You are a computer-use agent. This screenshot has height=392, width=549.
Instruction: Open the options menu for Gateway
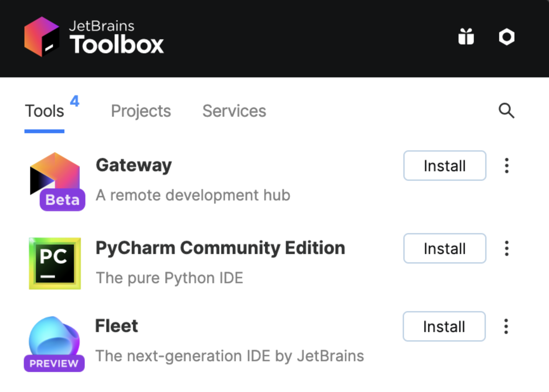pyautogui.click(x=506, y=165)
